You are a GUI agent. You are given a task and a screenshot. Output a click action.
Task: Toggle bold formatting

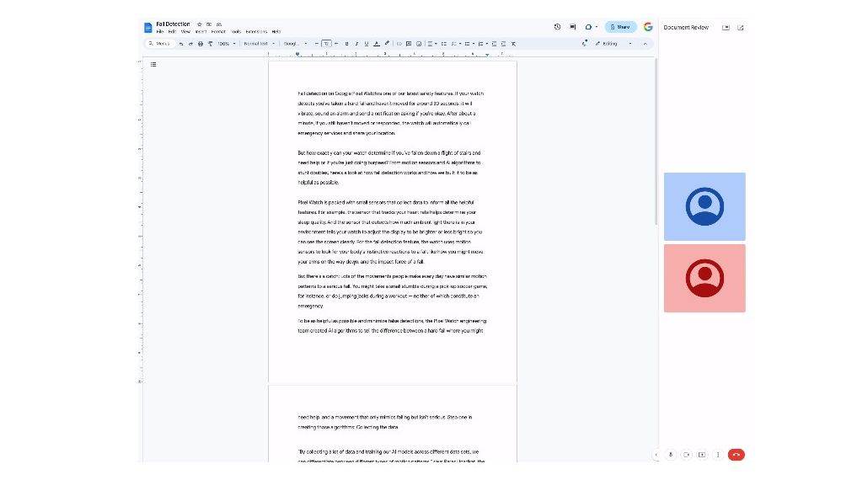pyautogui.click(x=346, y=43)
